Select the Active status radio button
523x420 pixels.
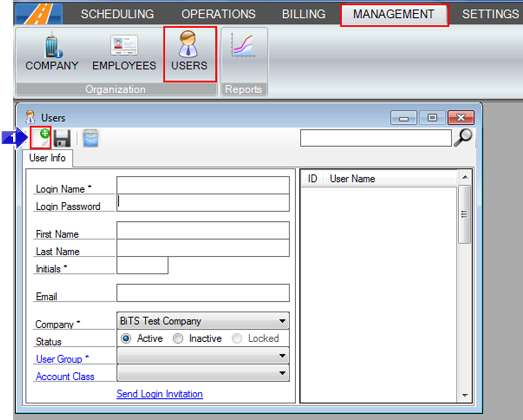pos(126,338)
